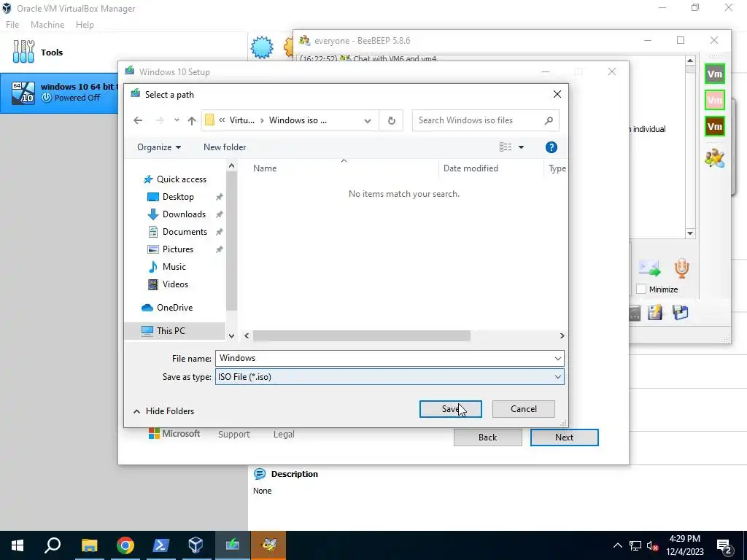The height and width of the screenshot is (560, 747).
Task: Click the orange microphone voice message icon
Action: click(x=682, y=268)
